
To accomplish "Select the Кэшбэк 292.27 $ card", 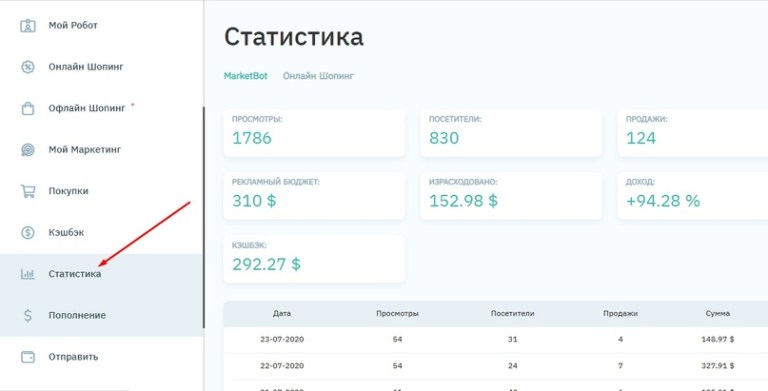I will point(314,259).
